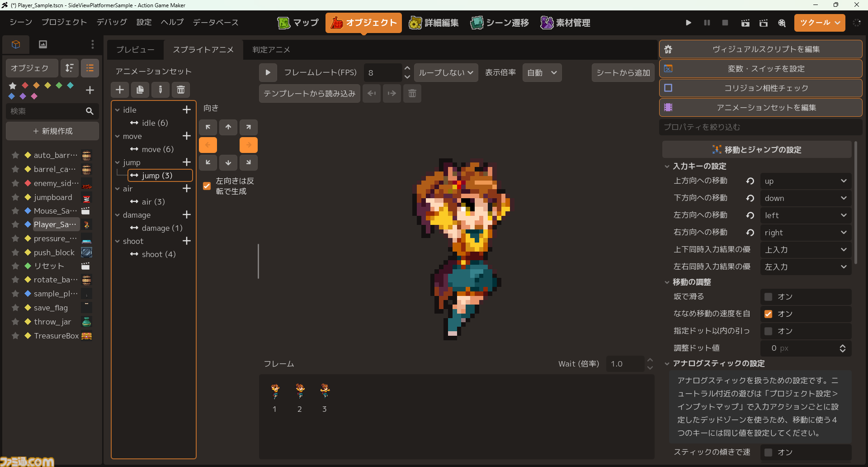This screenshot has height=467, width=868.
Task: Open the loop mode dropdown
Action: point(446,72)
